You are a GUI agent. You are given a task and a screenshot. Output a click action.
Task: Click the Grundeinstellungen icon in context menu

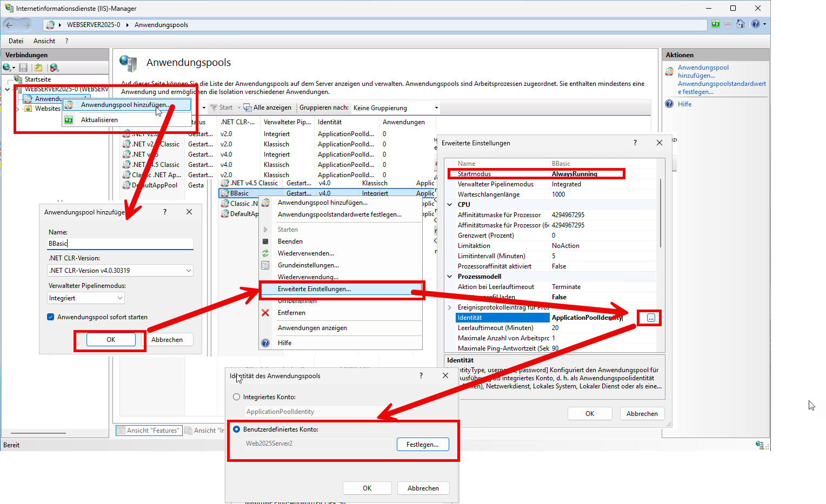(265, 265)
